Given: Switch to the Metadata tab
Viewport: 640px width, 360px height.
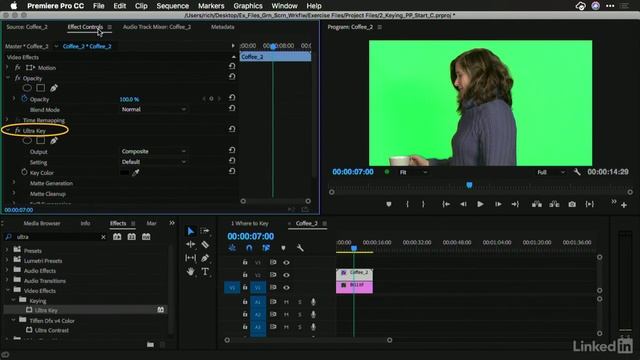Looking at the screenshot, I should point(222,27).
